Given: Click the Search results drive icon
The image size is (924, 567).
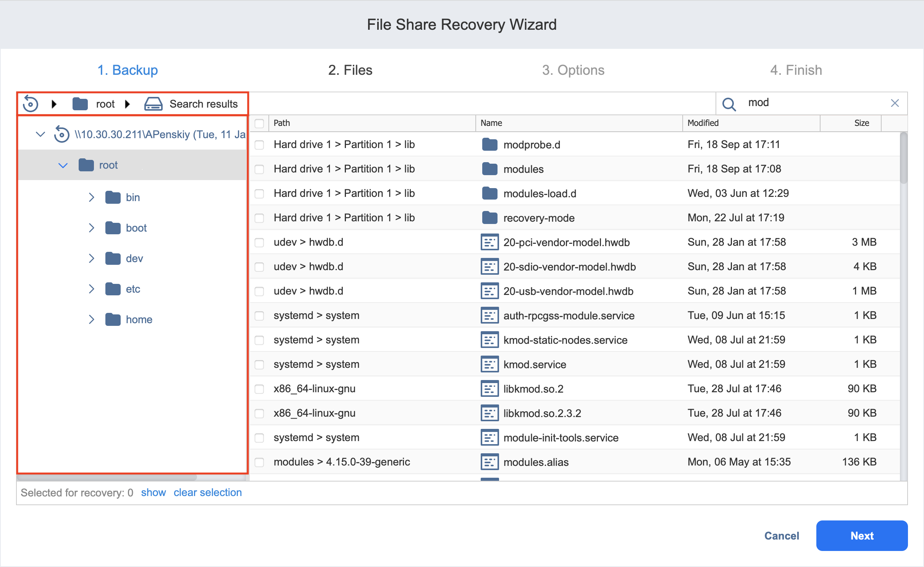Looking at the screenshot, I should pos(153,104).
